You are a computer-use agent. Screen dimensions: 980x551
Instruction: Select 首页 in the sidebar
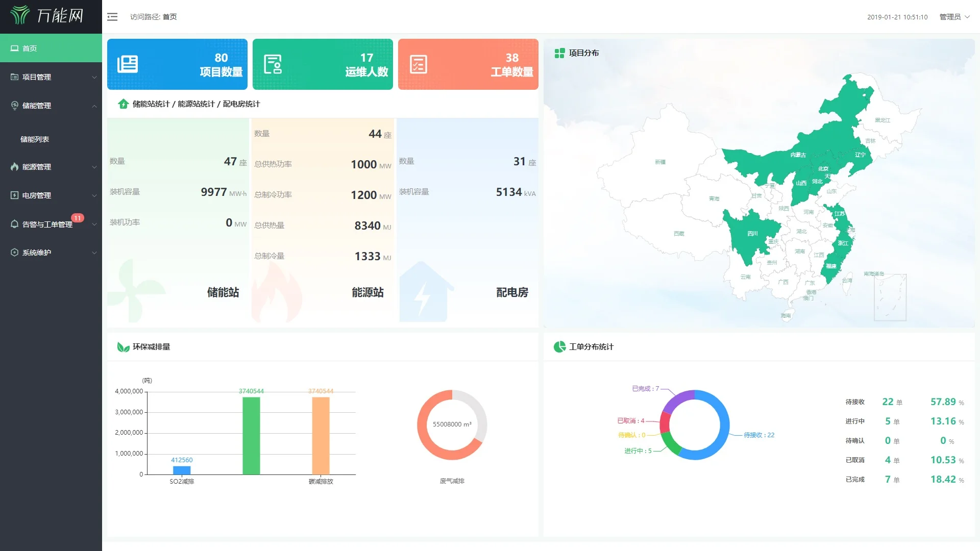(x=30, y=48)
